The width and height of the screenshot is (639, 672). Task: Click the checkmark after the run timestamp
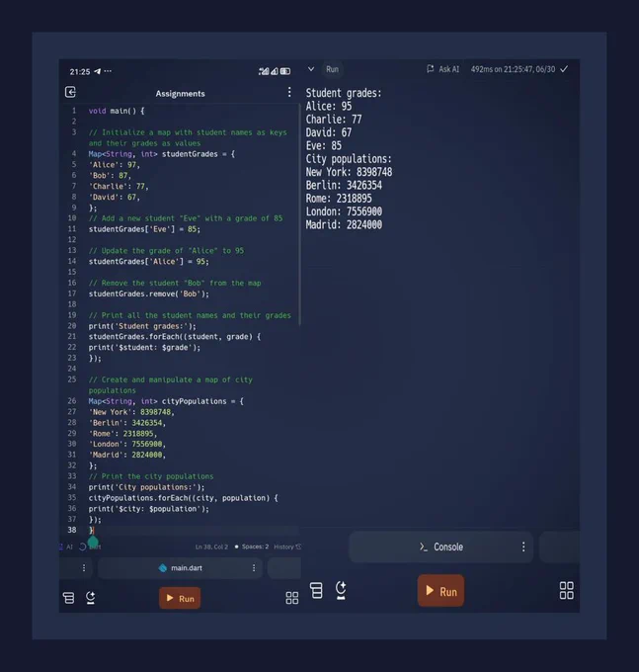point(565,69)
